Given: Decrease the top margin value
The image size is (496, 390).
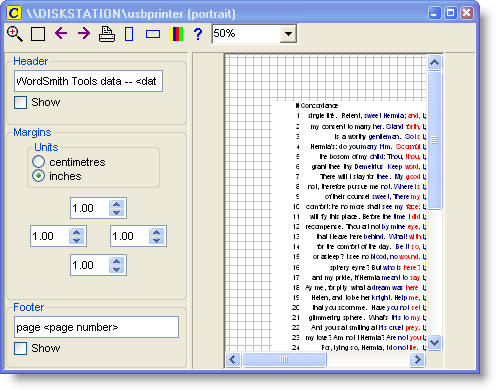Looking at the screenshot, I should (x=116, y=212).
